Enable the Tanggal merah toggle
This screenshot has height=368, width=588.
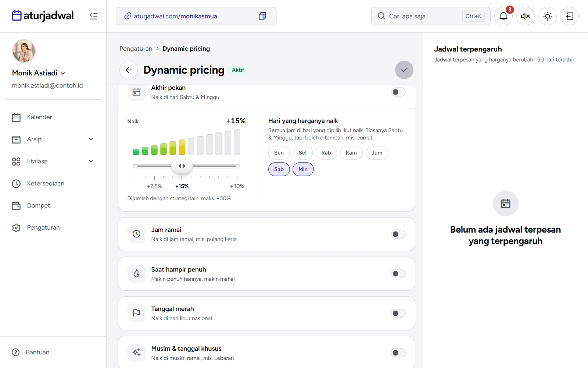coord(398,313)
